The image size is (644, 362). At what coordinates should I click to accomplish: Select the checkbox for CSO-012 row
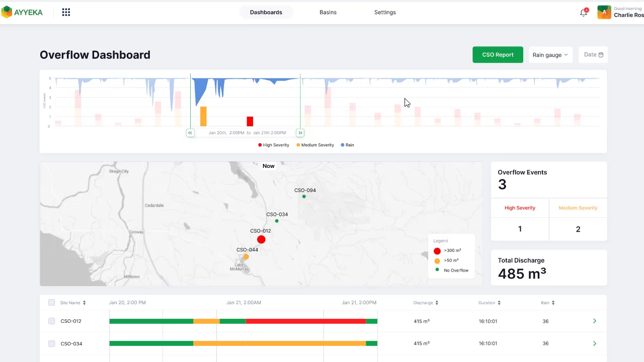coord(51,321)
